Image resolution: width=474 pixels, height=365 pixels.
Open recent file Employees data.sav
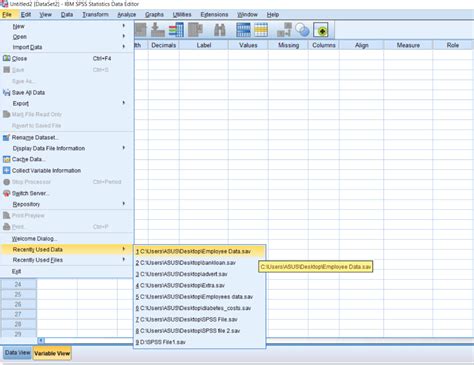199,297
